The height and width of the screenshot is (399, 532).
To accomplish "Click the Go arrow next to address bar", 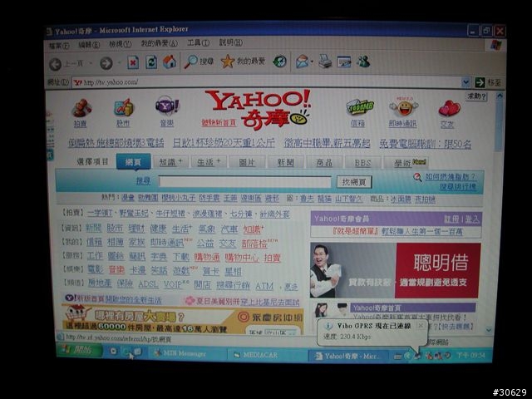I will [480, 82].
